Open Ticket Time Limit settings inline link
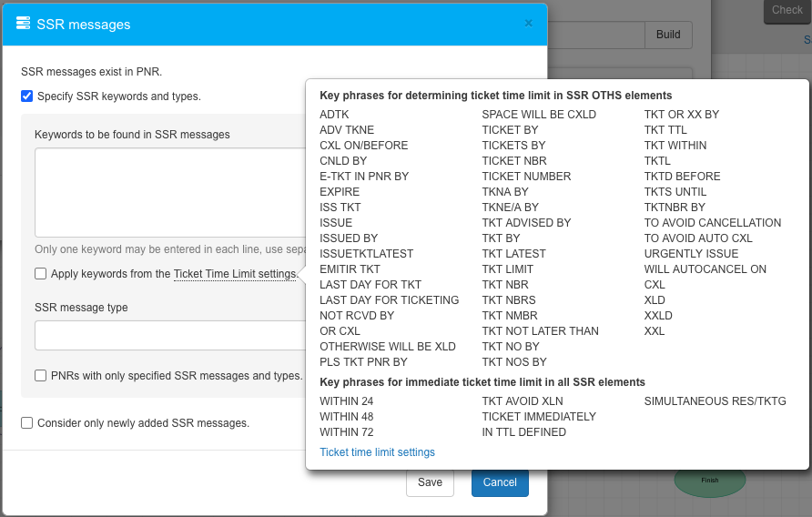The width and height of the screenshot is (812, 517). click(235, 274)
